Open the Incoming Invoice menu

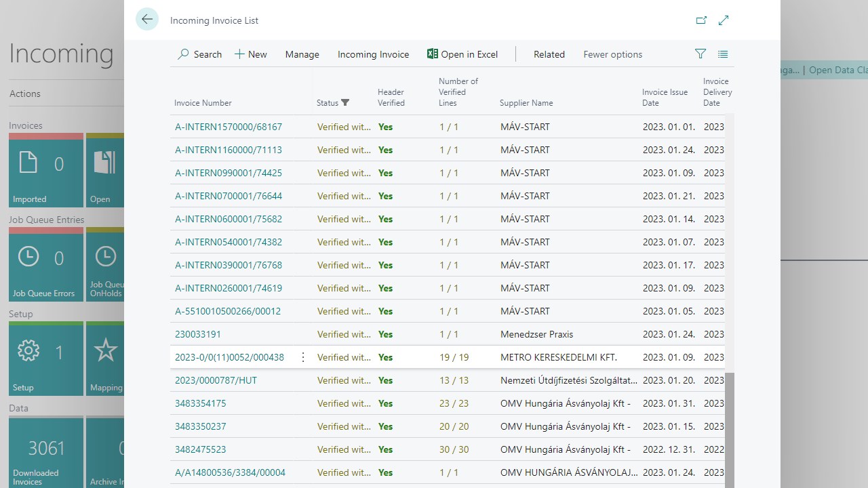(373, 54)
